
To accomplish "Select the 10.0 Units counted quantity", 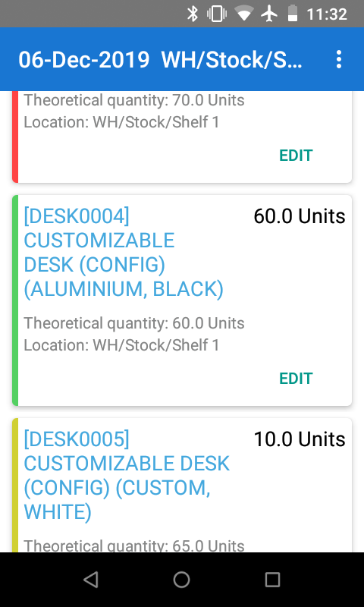I will [x=300, y=439].
